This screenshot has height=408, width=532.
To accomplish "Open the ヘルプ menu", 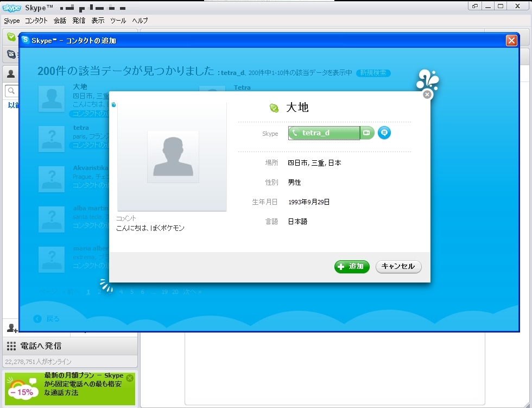I will [140, 21].
